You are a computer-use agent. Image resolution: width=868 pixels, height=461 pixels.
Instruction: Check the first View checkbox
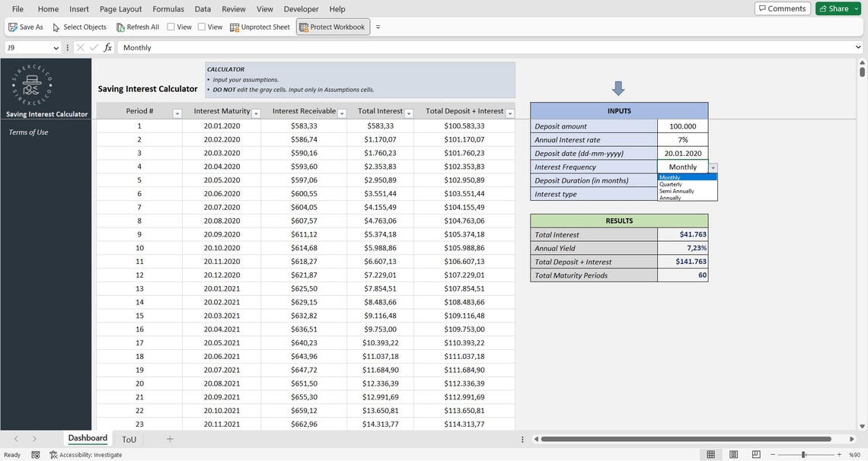(172, 27)
